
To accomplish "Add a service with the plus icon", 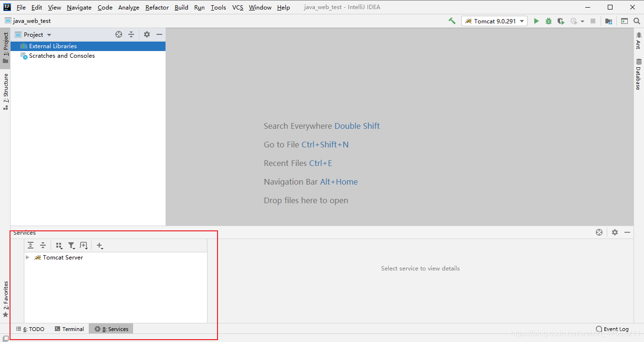I will point(100,246).
